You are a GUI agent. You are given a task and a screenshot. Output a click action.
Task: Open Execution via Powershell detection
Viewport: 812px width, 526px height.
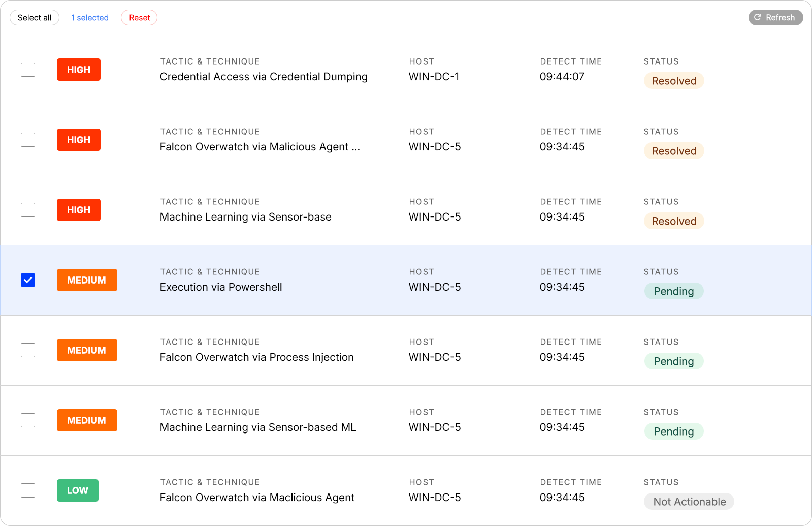(x=221, y=287)
